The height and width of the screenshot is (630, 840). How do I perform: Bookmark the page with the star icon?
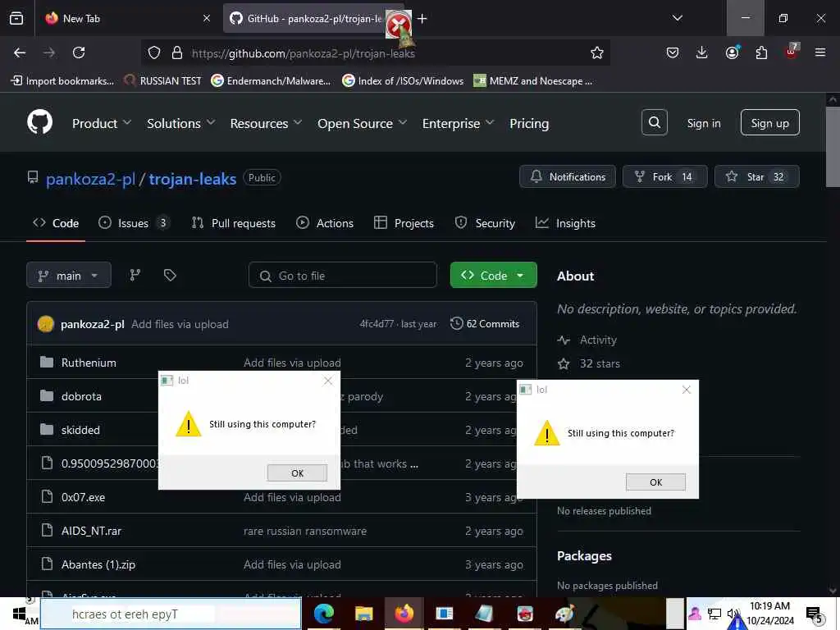click(x=597, y=52)
